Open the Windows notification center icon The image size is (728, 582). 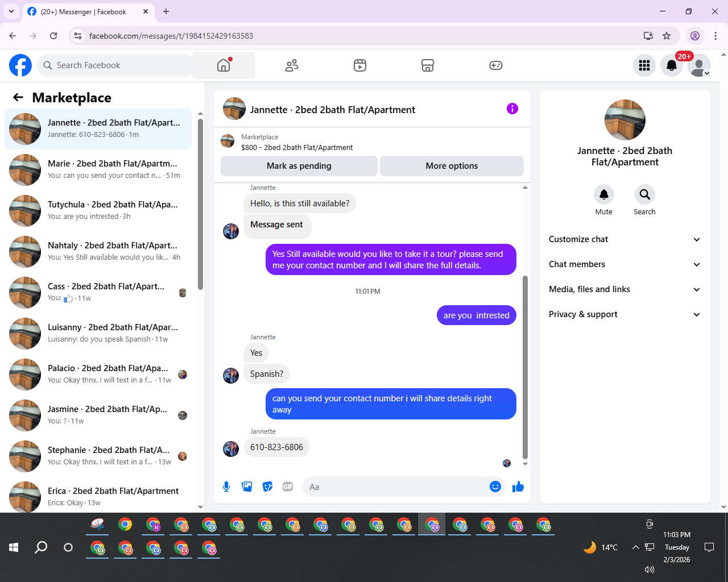click(x=709, y=547)
